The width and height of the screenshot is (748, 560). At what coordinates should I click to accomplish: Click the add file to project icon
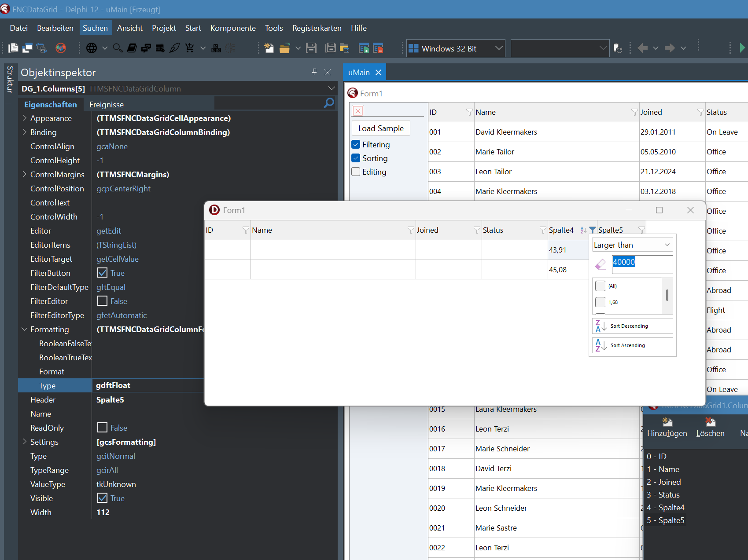tap(364, 48)
